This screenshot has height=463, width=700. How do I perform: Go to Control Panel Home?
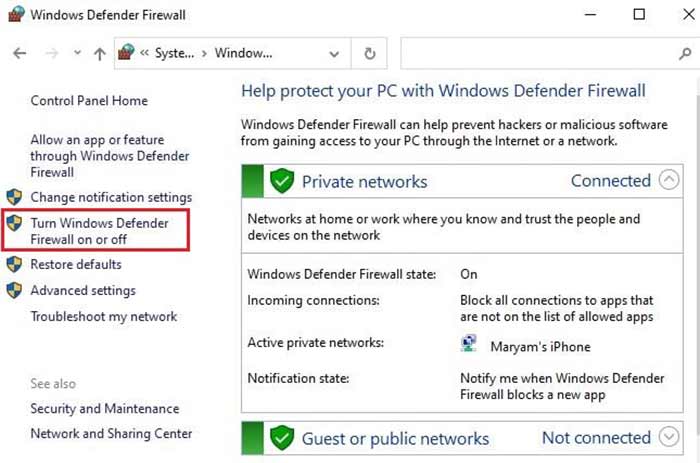tap(89, 100)
